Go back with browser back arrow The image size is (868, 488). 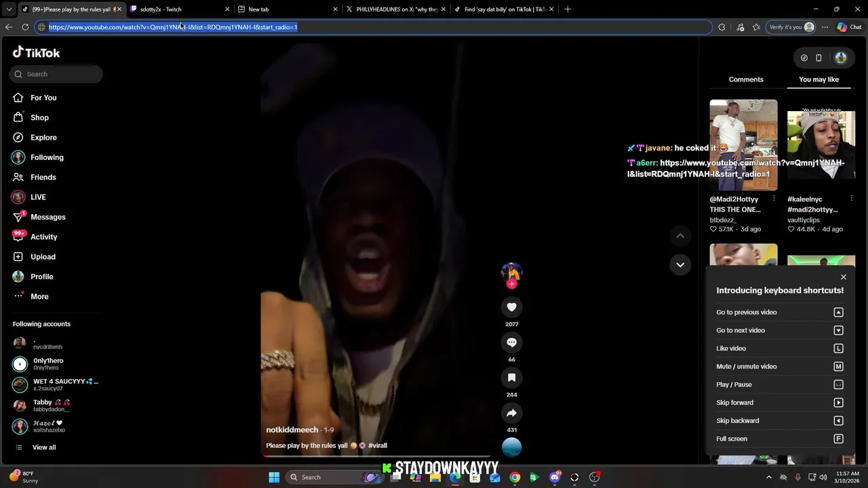pos(9,27)
